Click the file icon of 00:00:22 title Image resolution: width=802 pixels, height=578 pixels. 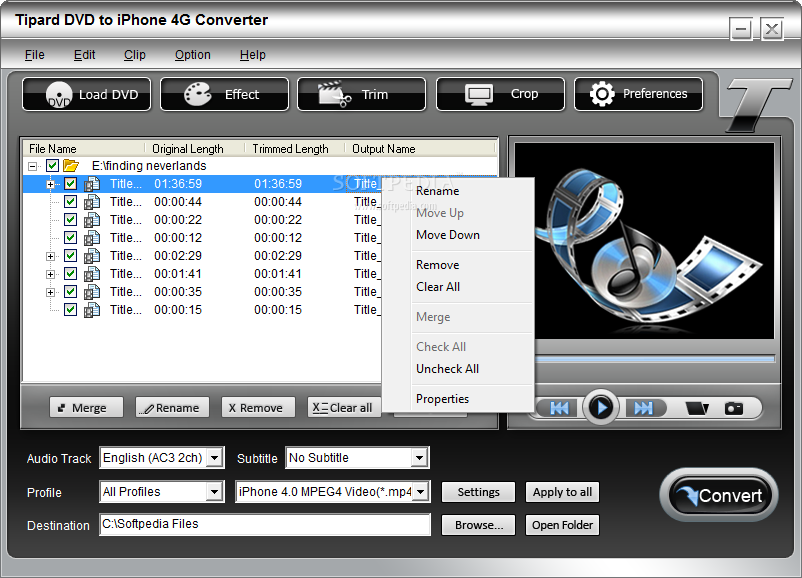pyautogui.click(x=92, y=220)
